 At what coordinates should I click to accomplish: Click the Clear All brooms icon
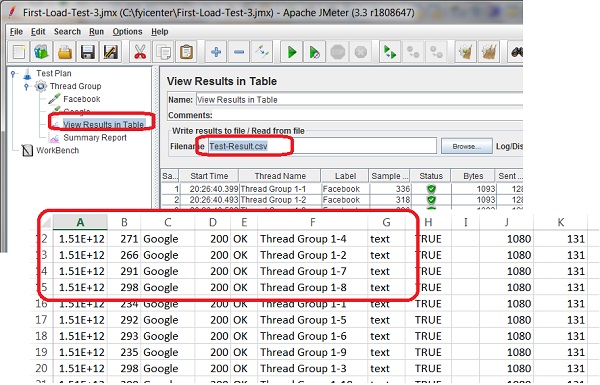(x=489, y=52)
